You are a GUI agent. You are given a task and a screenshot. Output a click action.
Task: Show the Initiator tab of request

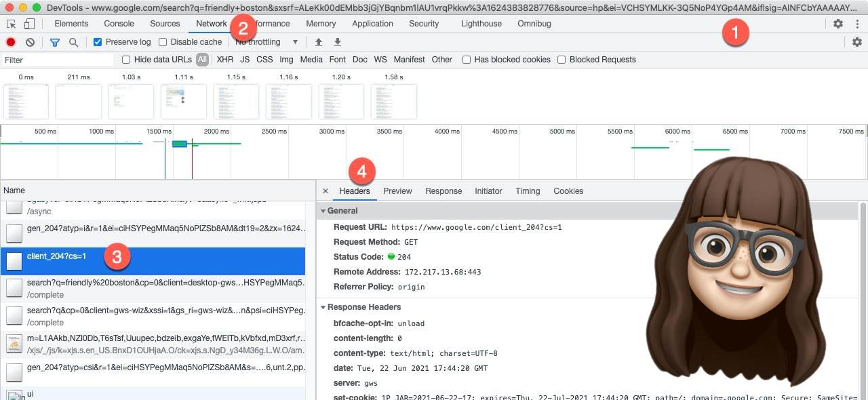click(x=488, y=191)
